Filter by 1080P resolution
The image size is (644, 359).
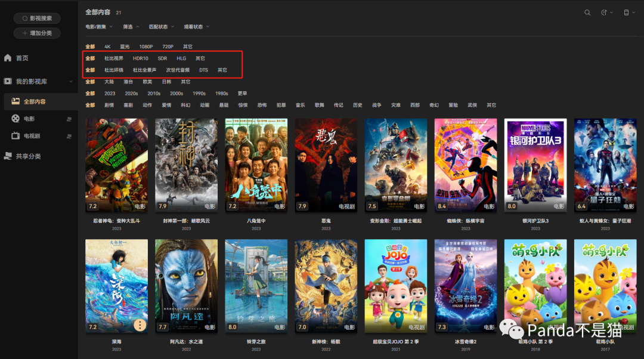tap(146, 47)
